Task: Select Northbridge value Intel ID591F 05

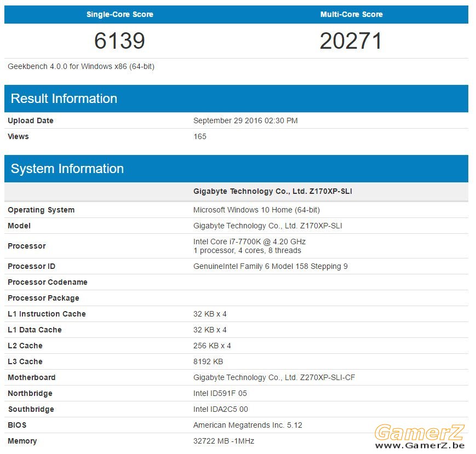Action: (220, 393)
